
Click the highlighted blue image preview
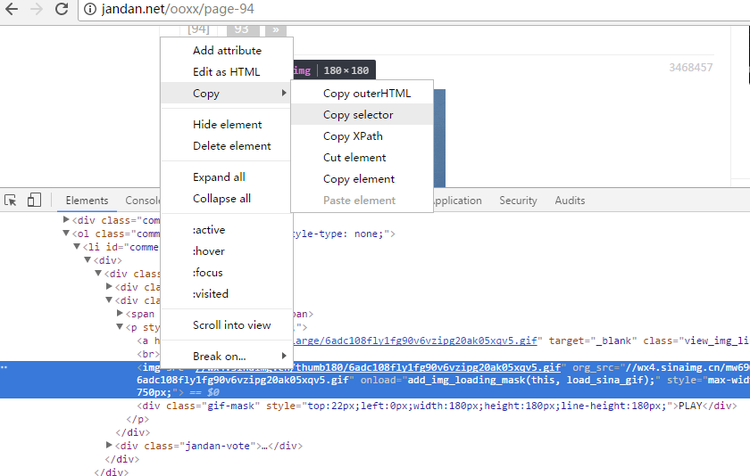pyautogui.click(x=440, y=138)
